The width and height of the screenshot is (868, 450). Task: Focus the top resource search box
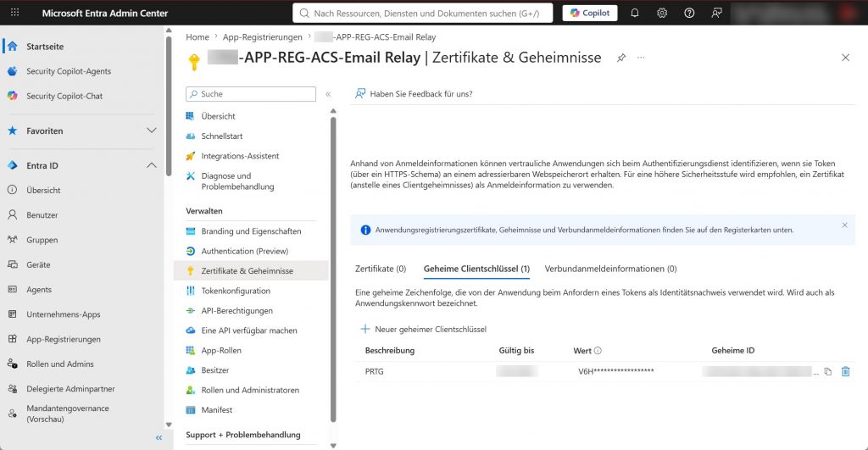[422, 14]
